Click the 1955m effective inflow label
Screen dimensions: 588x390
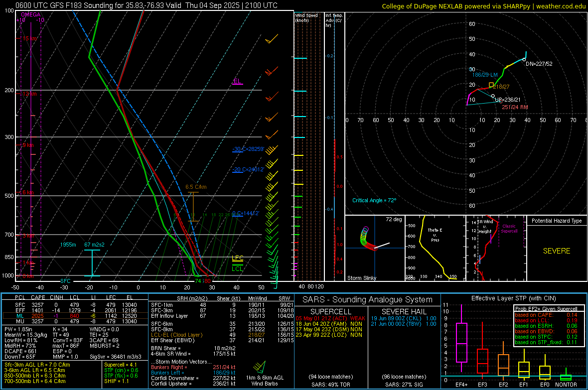click(x=68, y=245)
